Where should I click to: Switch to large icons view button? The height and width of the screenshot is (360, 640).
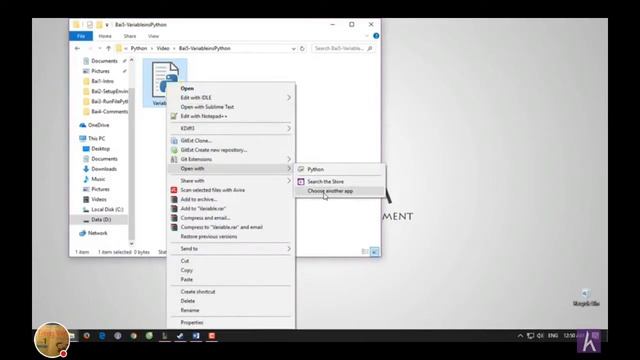tap(375, 252)
